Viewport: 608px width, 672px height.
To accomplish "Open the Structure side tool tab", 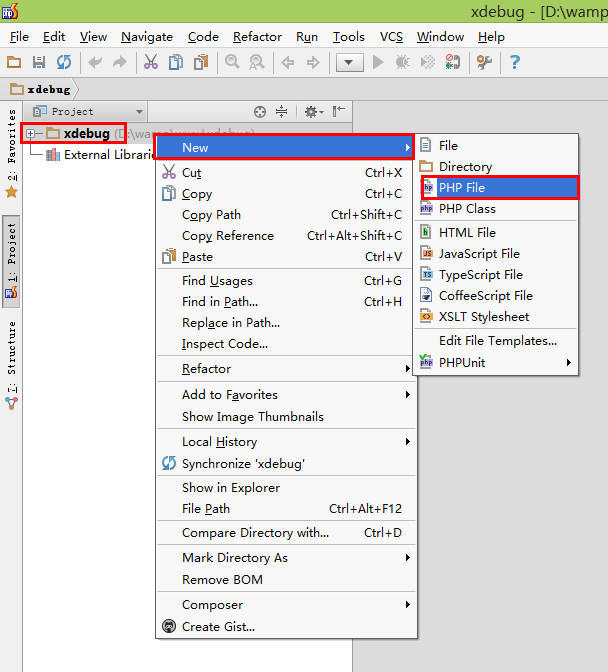I will [12, 365].
